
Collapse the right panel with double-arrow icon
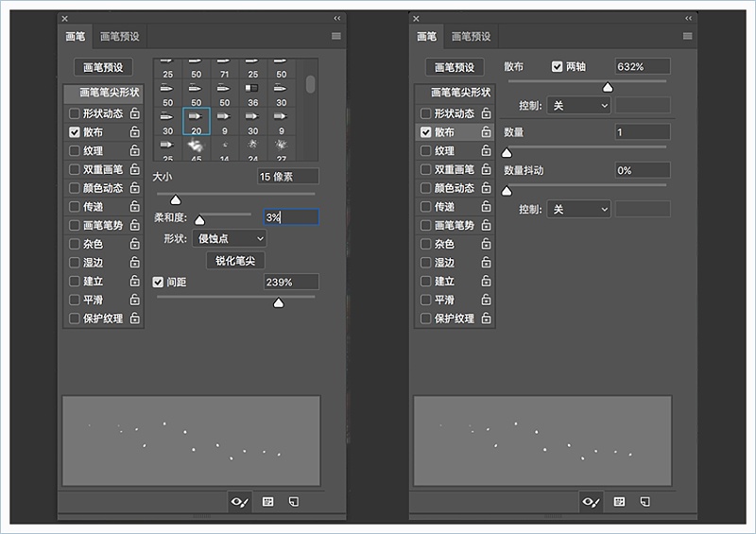(688, 18)
